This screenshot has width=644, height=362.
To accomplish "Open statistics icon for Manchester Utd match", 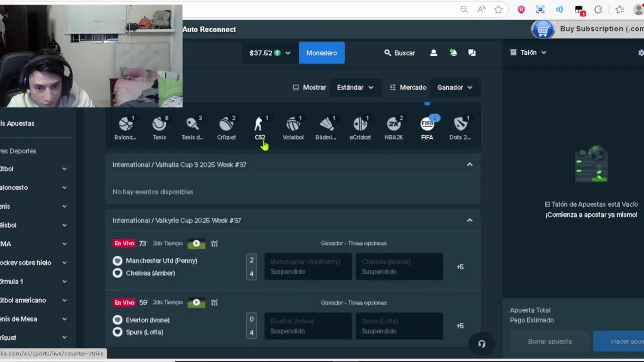I will pos(214,243).
